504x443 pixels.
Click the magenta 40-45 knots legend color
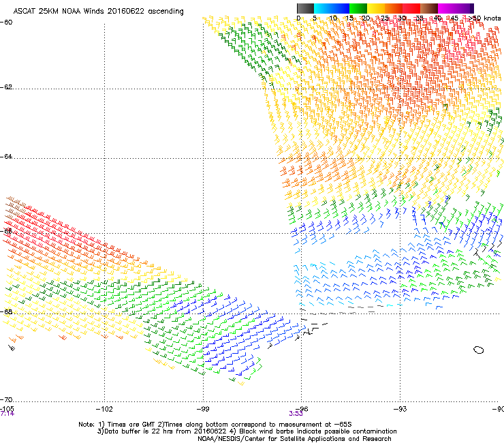coord(447,8)
